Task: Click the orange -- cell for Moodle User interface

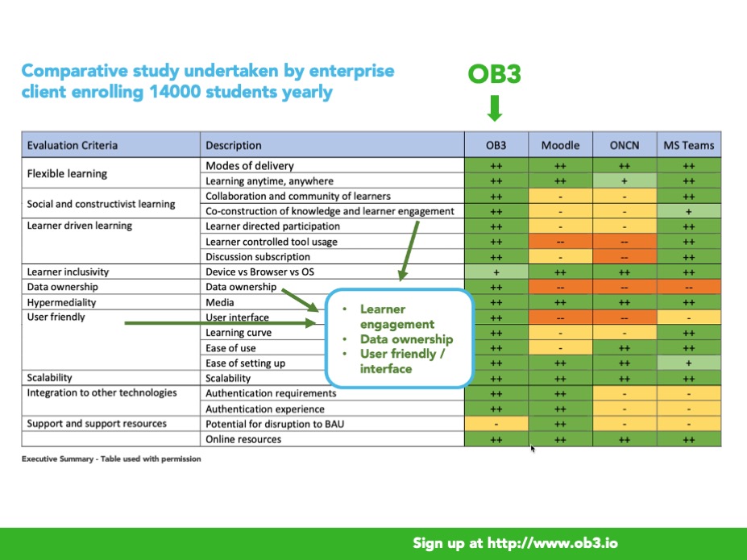Action: tap(559, 317)
